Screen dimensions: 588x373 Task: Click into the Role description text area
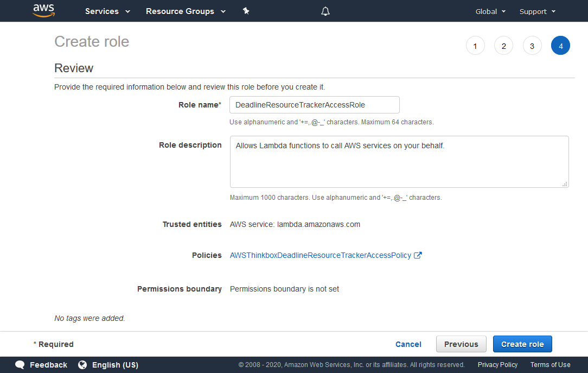click(399, 162)
